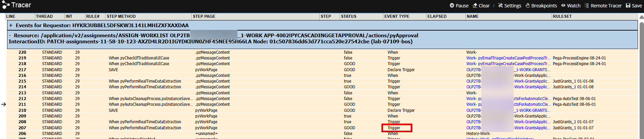
Task: Open Work-GrantsApplic link in line 215
Action: 508,81
